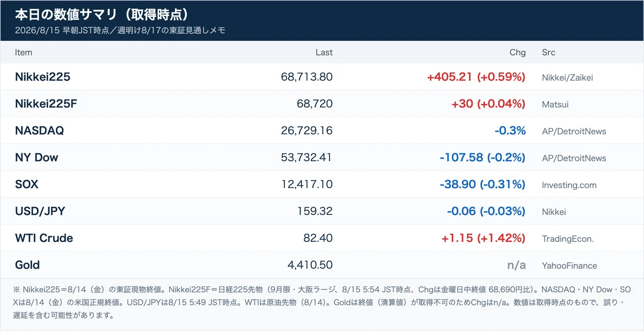Screen dimensions: 644x331
Task: Click the Last column header
Action: [x=324, y=53]
